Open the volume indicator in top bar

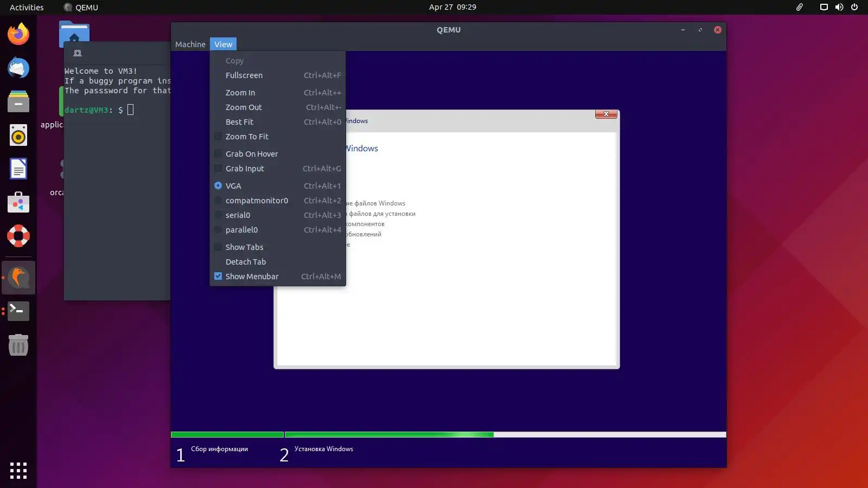(x=839, y=7)
